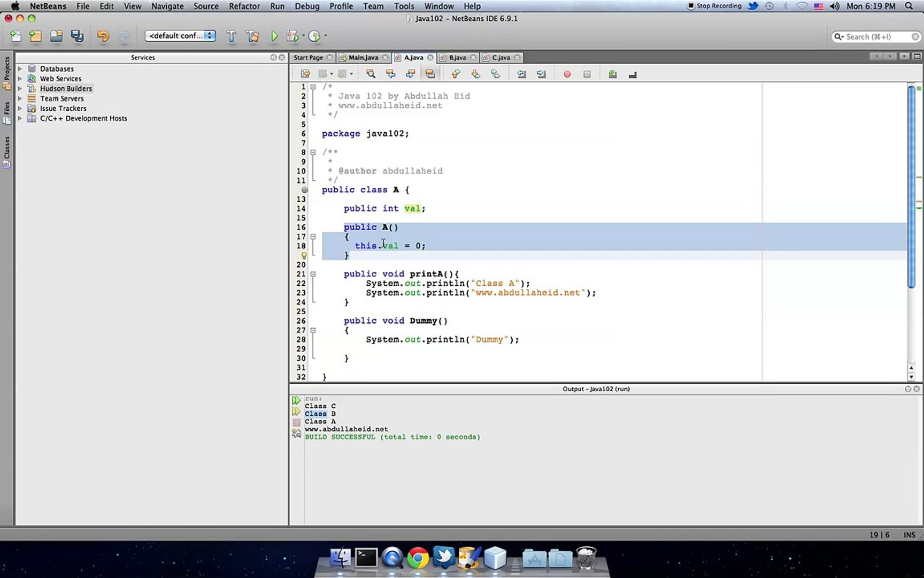Switch to the B.java editor tab
Screen dimensions: 924x578
(x=457, y=57)
